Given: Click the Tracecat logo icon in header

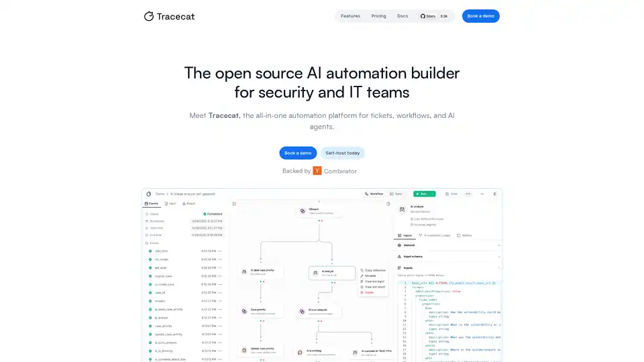Looking at the screenshot, I should click(149, 16).
